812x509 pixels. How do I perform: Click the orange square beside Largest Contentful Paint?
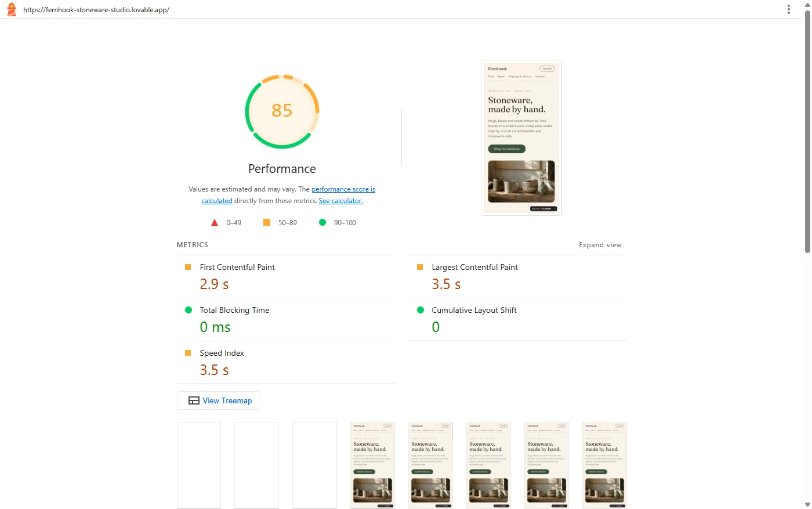coord(420,267)
